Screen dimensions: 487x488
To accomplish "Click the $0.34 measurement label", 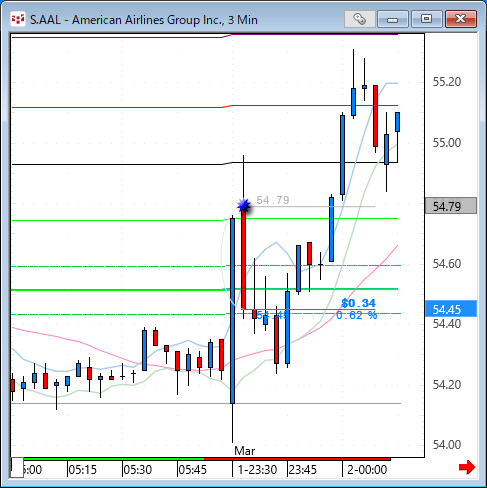I will pos(358,303).
